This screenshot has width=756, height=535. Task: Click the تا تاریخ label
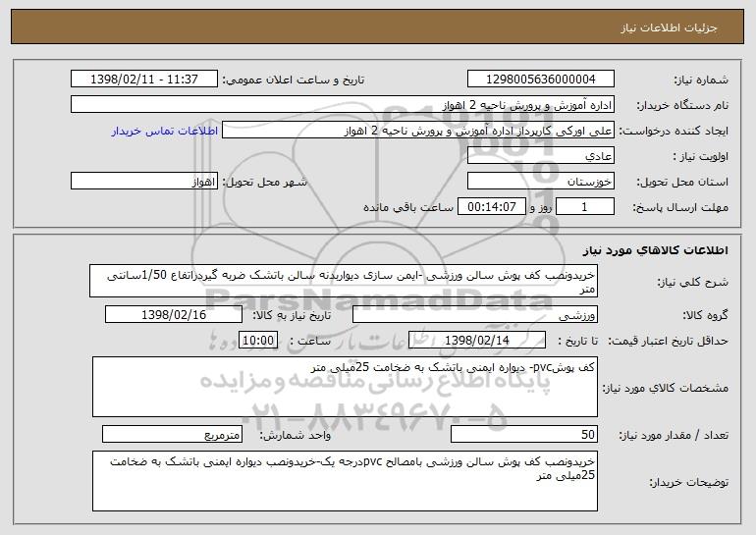(x=577, y=341)
